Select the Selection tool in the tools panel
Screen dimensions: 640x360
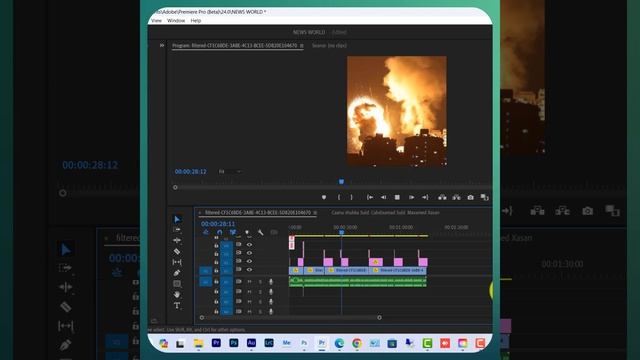[177, 220]
